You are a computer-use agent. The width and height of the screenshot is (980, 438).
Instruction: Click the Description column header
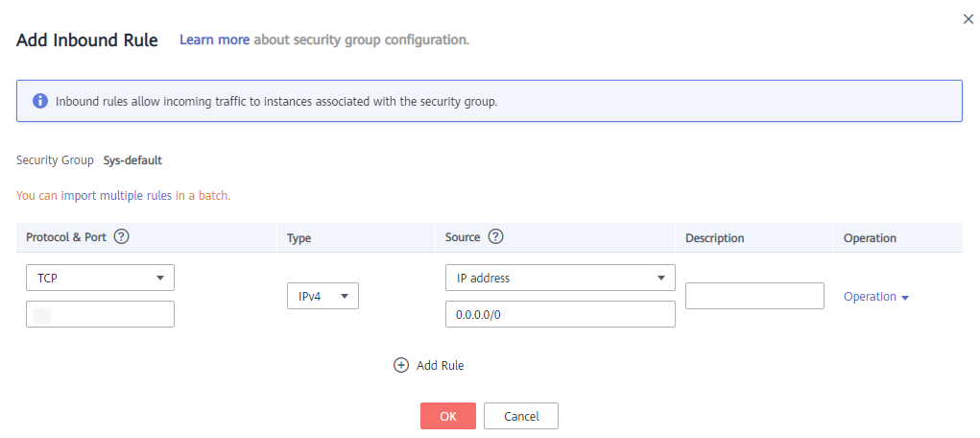[715, 238]
